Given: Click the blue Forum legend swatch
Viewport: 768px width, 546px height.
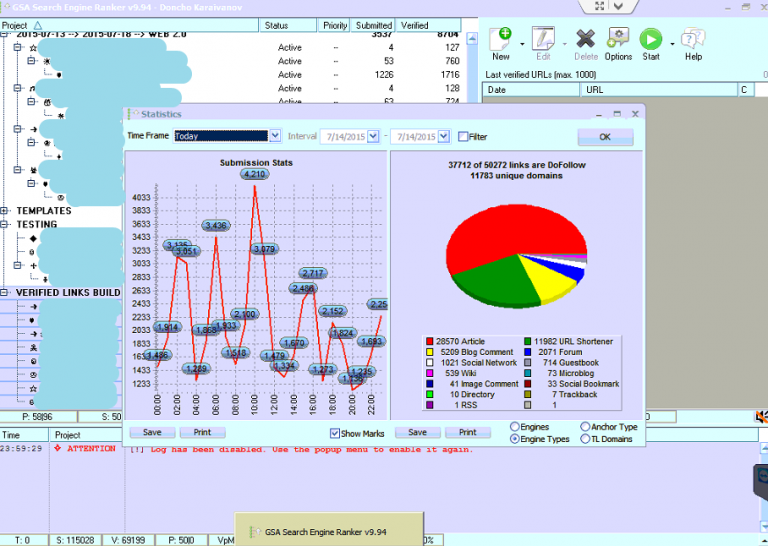Looking at the screenshot, I should [528, 352].
